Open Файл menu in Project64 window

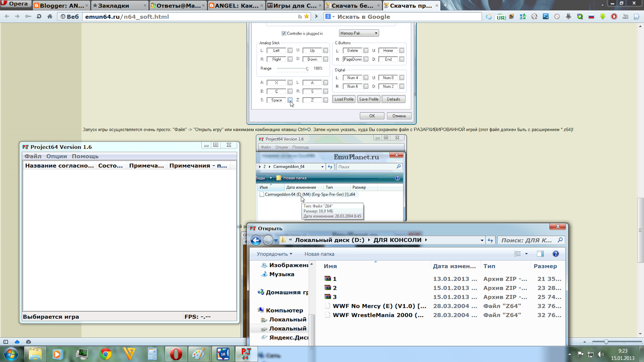[33, 156]
